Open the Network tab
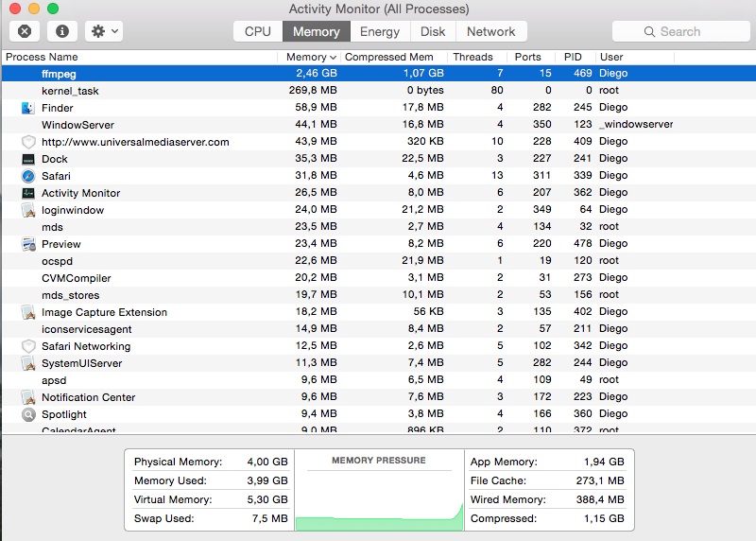 [490, 31]
